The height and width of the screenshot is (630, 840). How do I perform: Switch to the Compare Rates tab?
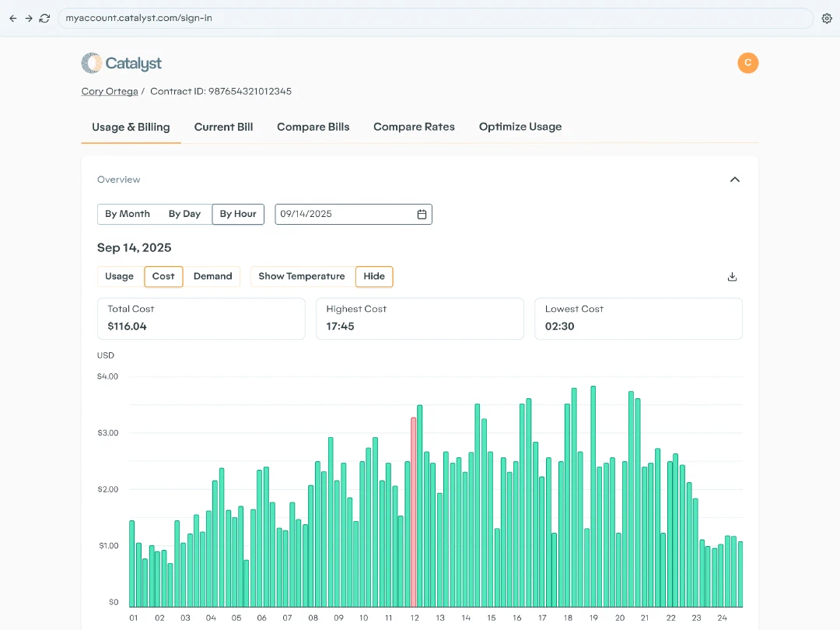414,127
